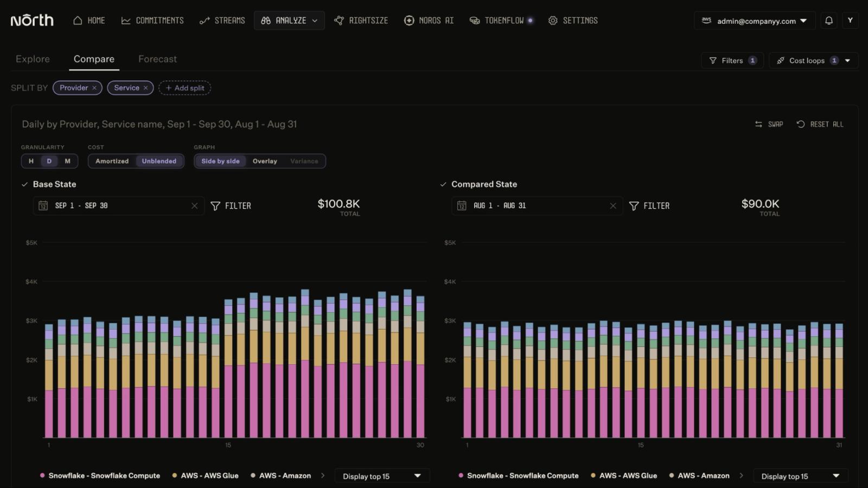Switch graph to Side by side
Viewport: 868px width, 488px height.
[x=220, y=161]
